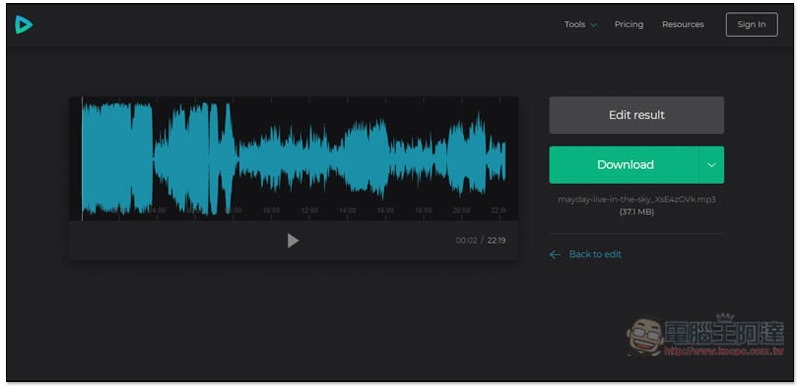This screenshot has height=386, width=800.
Task: Click the teal play-triangle site logo
Action: point(23,24)
